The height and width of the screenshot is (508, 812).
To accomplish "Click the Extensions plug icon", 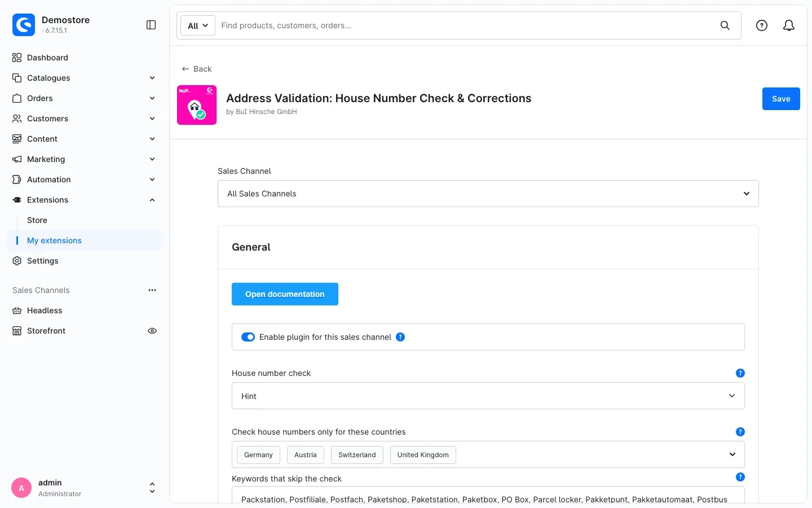I will tap(17, 200).
